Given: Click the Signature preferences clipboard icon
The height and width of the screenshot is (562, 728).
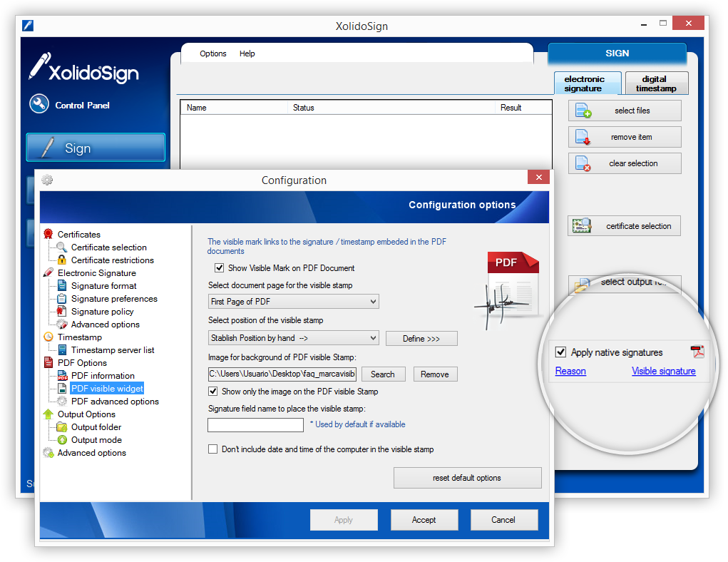Looking at the screenshot, I should [62, 299].
